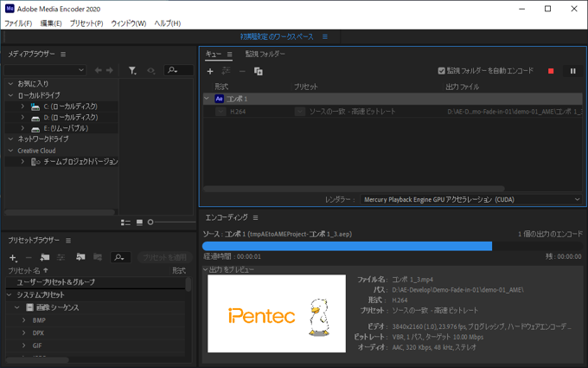Collapse the コンポ 1 queue item
The height and width of the screenshot is (368, 588).
tap(207, 99)
